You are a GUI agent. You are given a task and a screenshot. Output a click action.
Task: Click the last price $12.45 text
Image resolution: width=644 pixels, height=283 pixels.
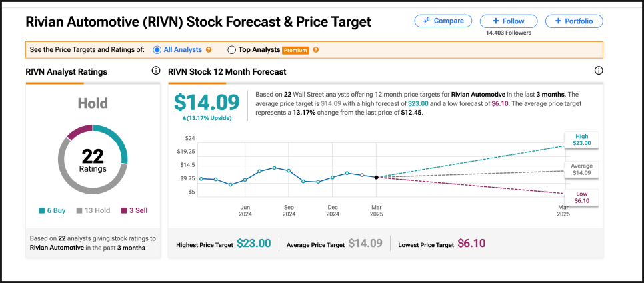pyautogui.click(x=411, y=113)
